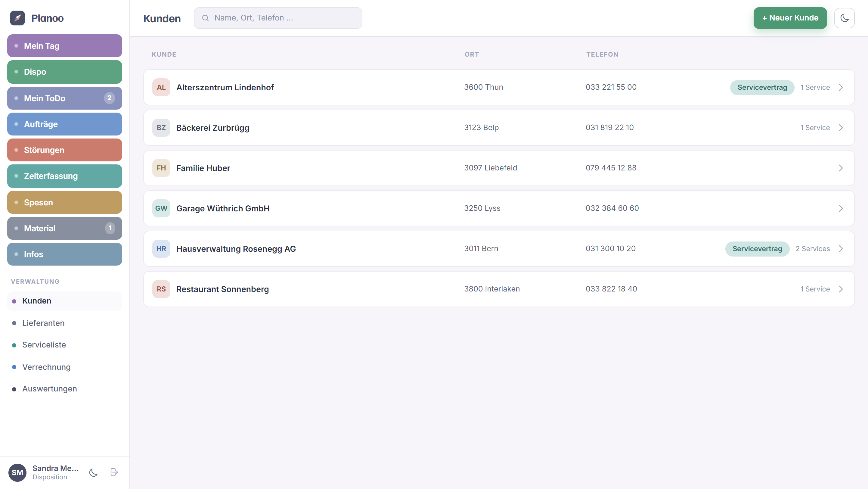
Task: Expand Restaurant Sonnenberg row chevron
Action: coord(841,289)
